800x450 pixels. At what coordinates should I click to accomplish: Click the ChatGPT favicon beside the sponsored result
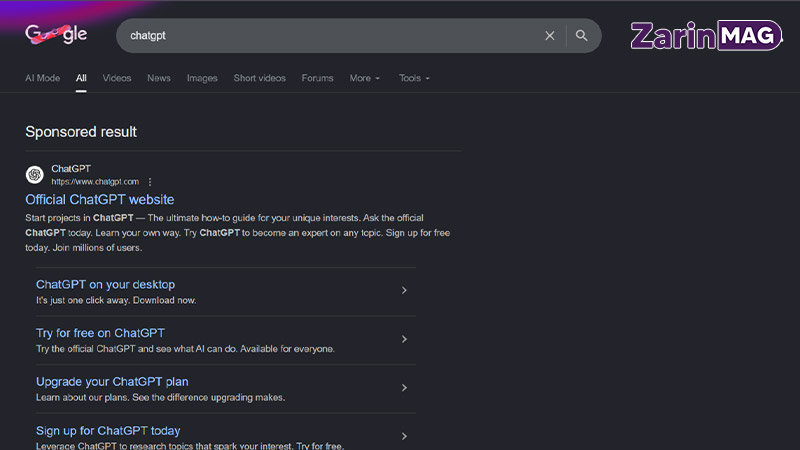tap(35, 174)
